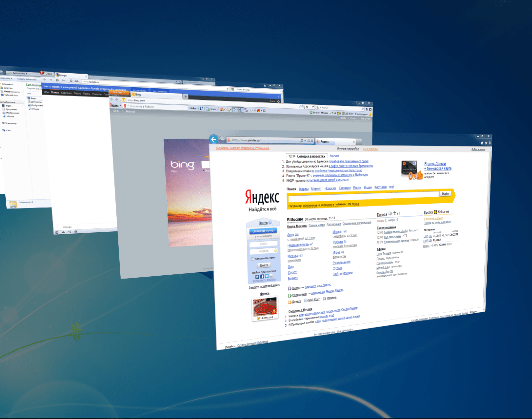
Task: Expand the IE address bar search dropdown
Action: (x=305, y=141)
